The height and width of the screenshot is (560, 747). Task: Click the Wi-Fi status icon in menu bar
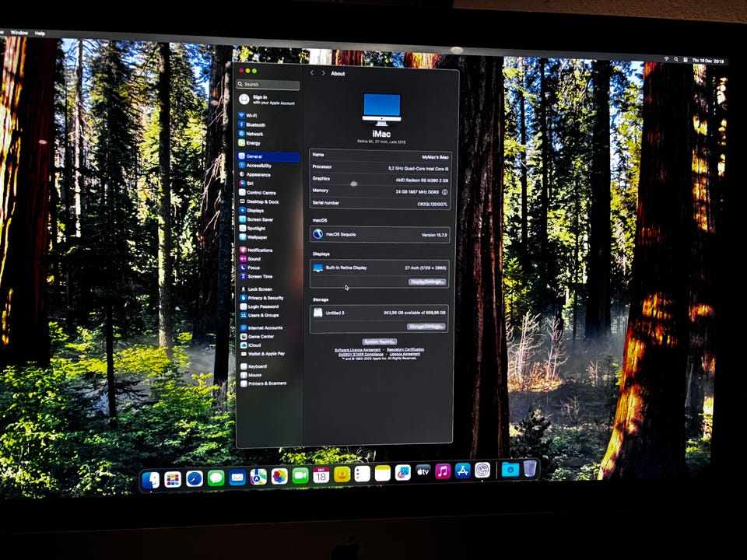(x=666, y=58)
